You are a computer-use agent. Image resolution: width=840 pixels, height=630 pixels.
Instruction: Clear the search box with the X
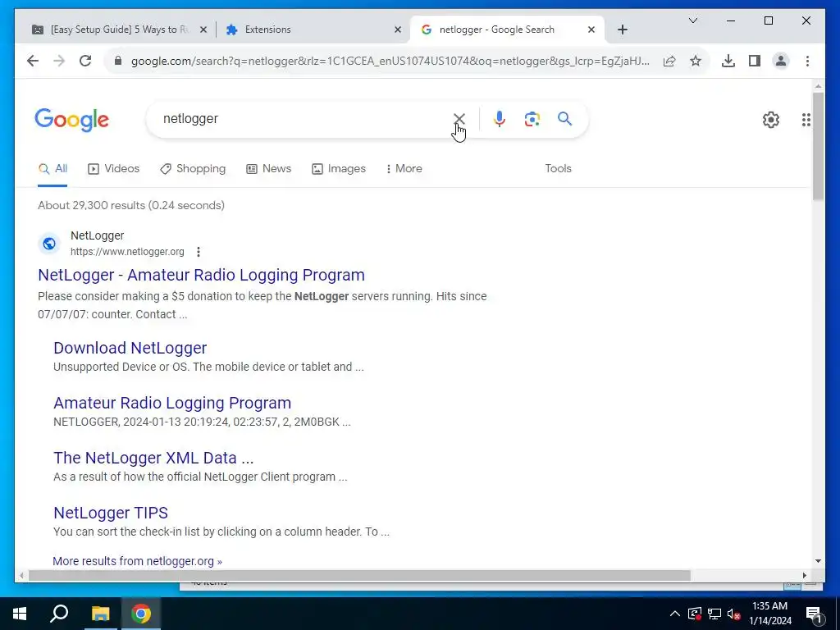[x=459, y=118]
